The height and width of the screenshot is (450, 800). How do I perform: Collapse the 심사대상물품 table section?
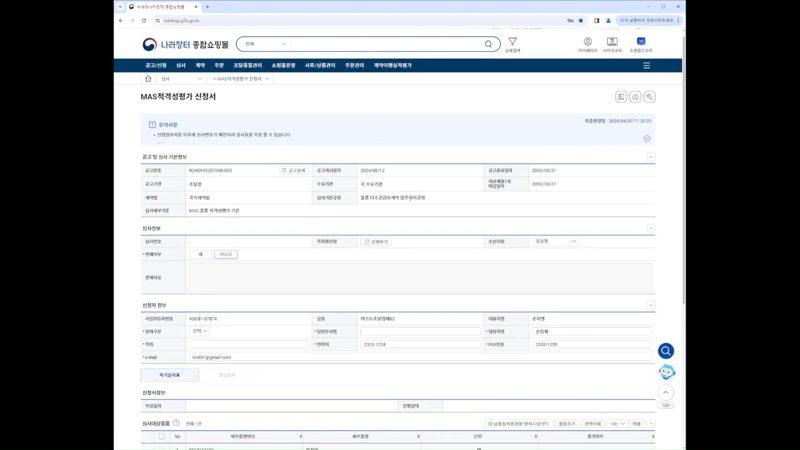tap(651, 424)
